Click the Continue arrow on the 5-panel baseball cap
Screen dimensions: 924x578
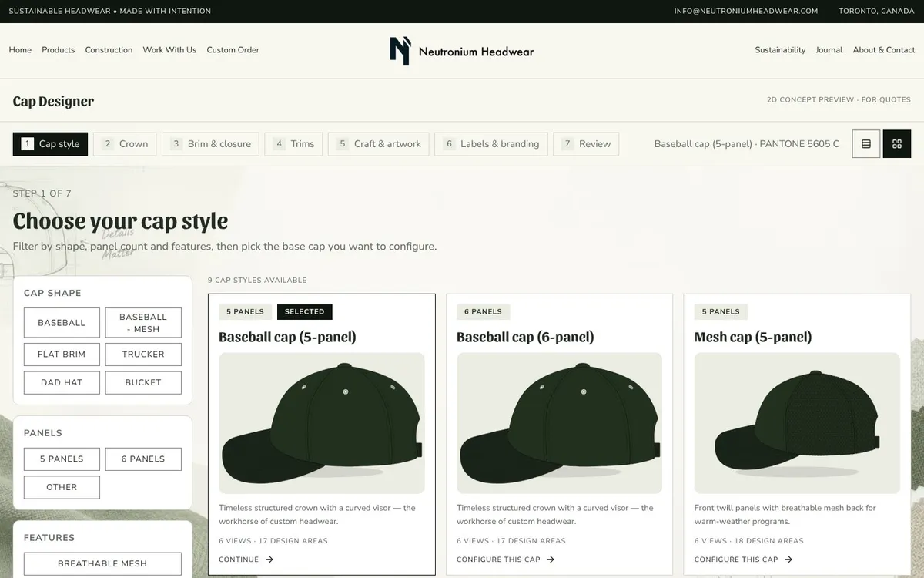click(269, 560)
